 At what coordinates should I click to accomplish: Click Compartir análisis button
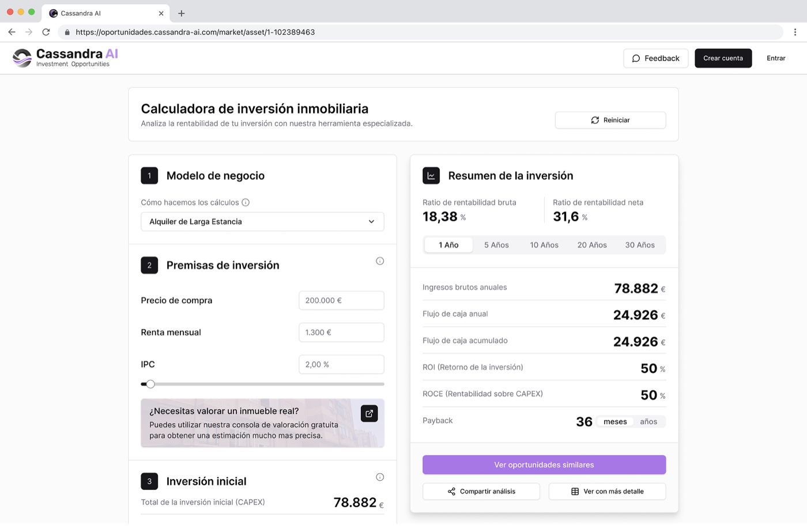[481, 491]
